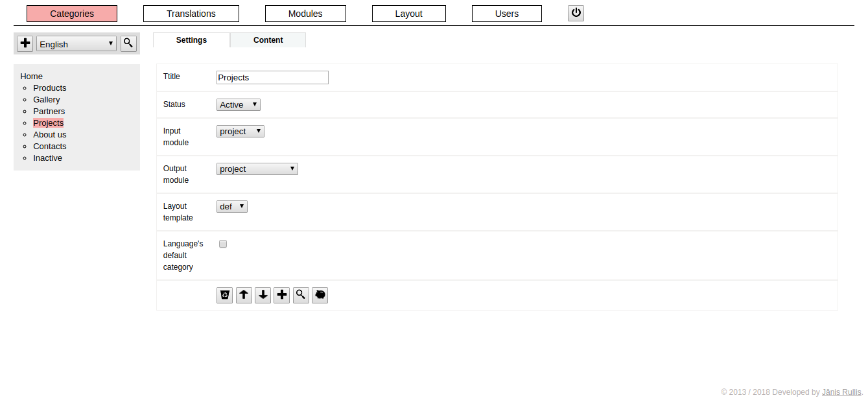Image resolution: width=868 pixels, height=402 pixels.
Task: Click the search icon beside the language selector
Action: (128, 43)
